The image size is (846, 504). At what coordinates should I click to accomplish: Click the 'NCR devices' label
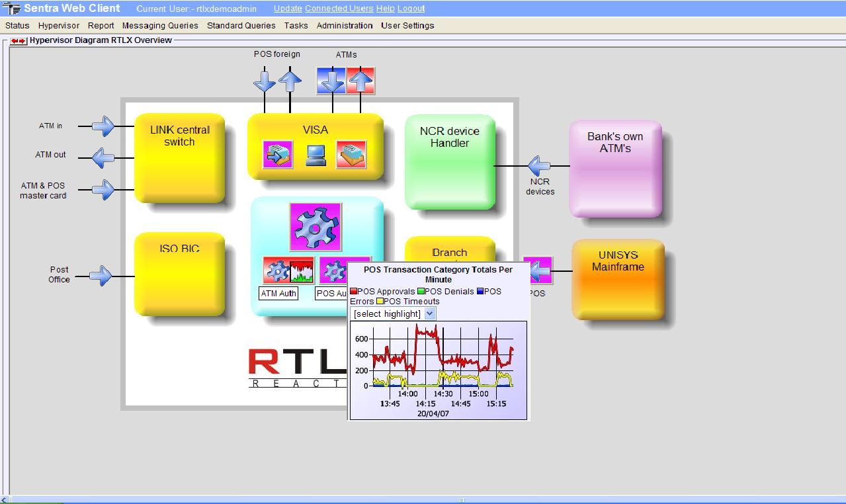coord(540,187)
